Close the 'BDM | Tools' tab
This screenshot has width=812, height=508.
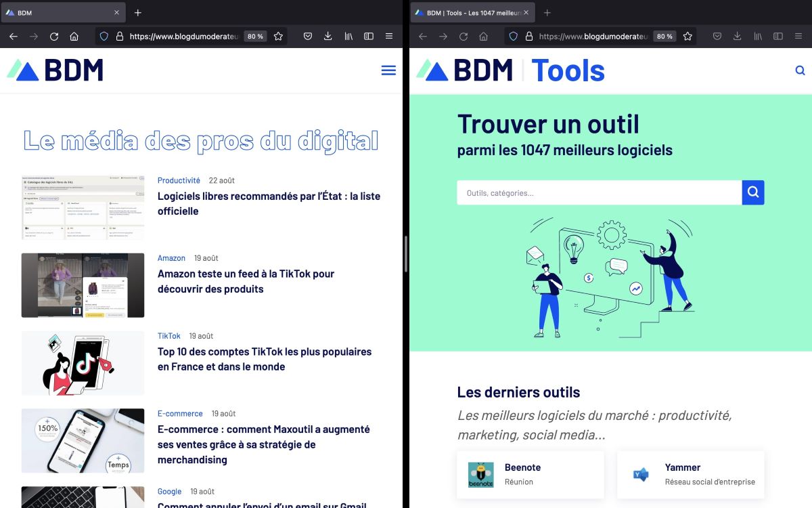click(526, 13)
